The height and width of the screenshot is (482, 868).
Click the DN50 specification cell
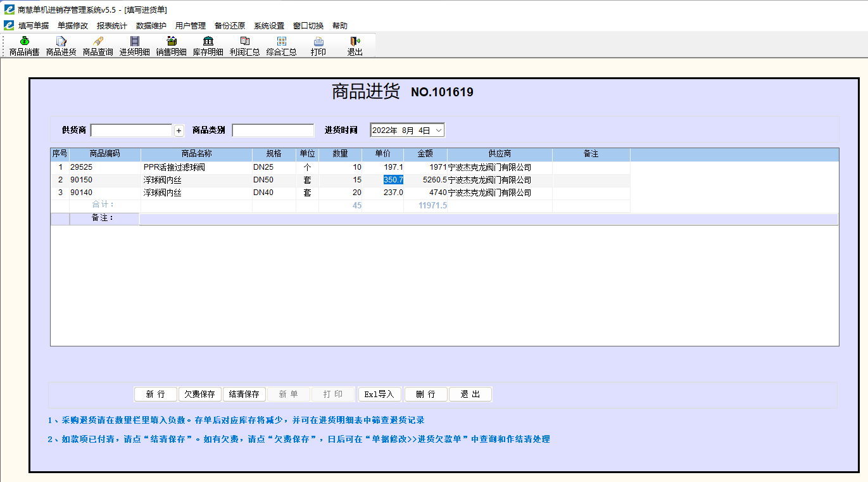pos(274,181)
